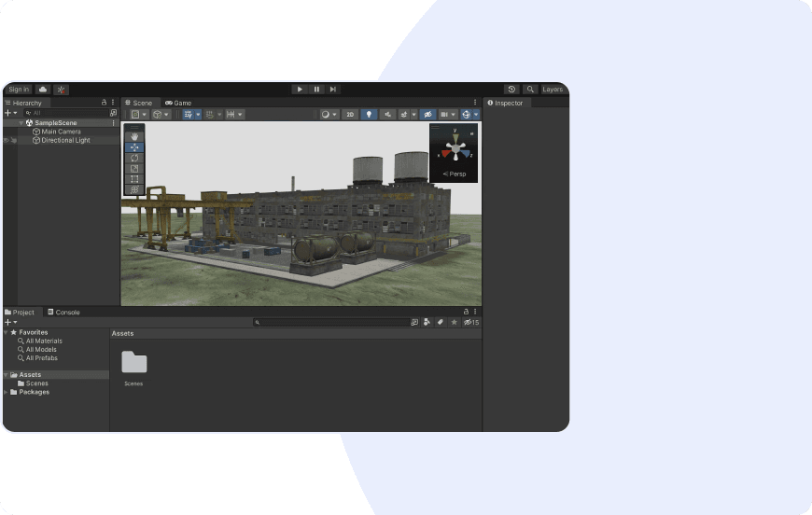Select the Scene tab
812x515 pixels.
139,103
